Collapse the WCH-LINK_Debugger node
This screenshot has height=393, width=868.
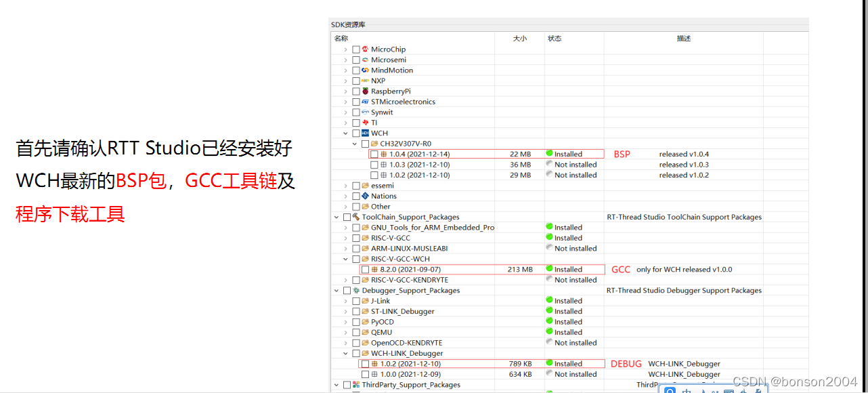tap(345, 353)
